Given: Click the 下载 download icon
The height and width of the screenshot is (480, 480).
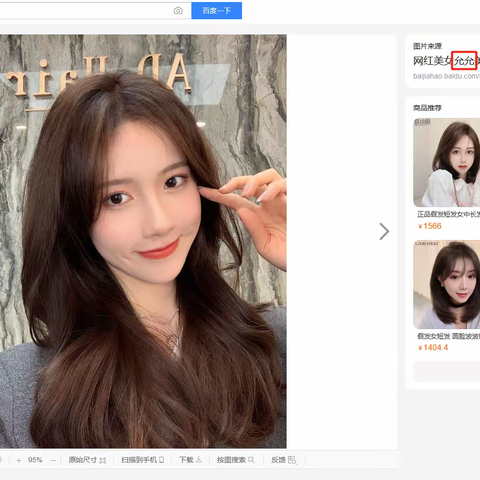Looking at the screenshot, I should click(199, 460).
